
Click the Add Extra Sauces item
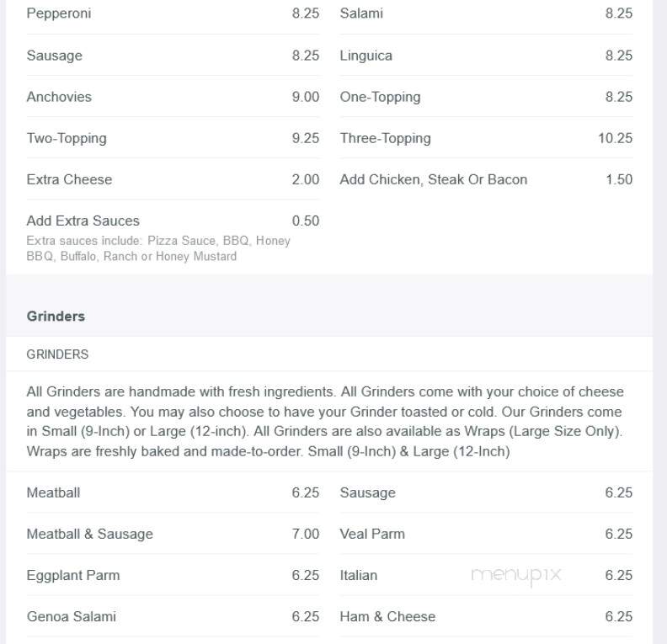[173, 237]
